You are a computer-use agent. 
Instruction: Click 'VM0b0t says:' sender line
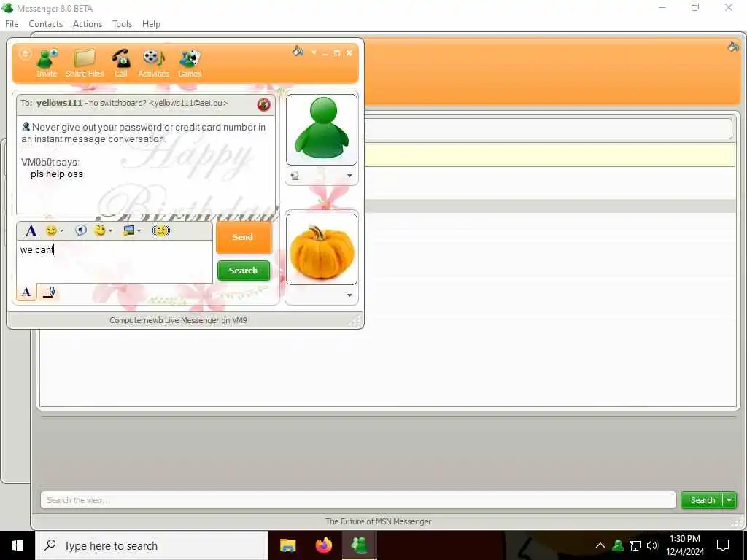[50, 162]
